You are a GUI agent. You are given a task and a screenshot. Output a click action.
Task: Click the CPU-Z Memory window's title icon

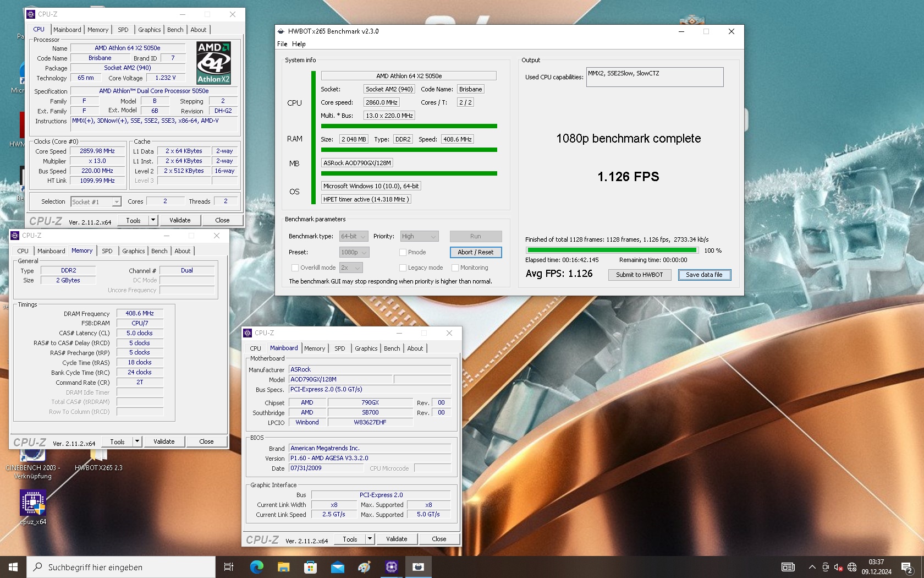(15, 236)
